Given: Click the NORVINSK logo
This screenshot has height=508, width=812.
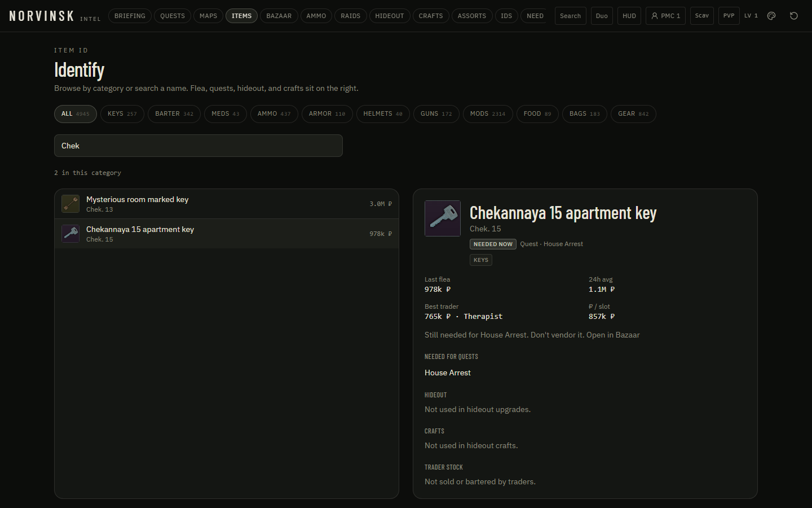Looking at the screenshot, I should (x=42, y=16).
